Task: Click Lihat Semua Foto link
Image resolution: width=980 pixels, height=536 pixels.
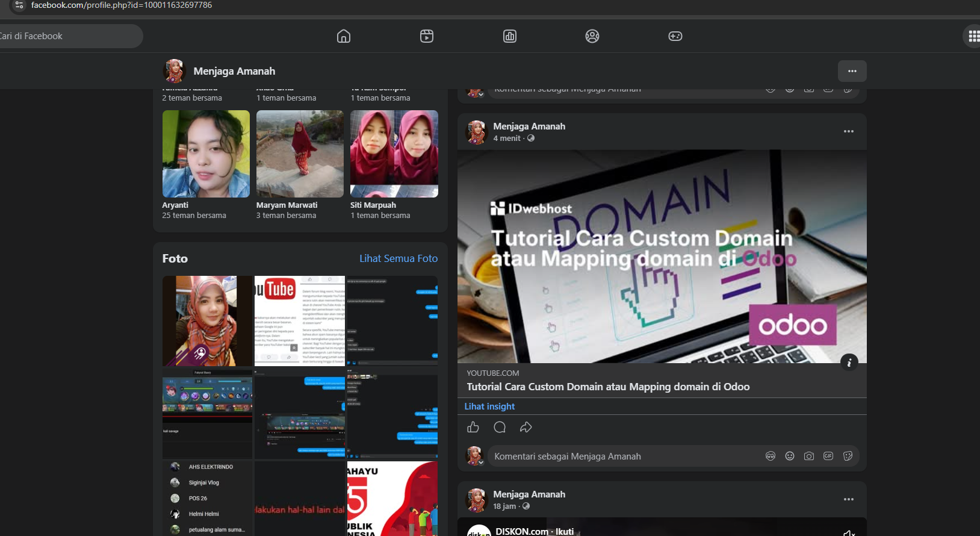Action: point(399,258)
